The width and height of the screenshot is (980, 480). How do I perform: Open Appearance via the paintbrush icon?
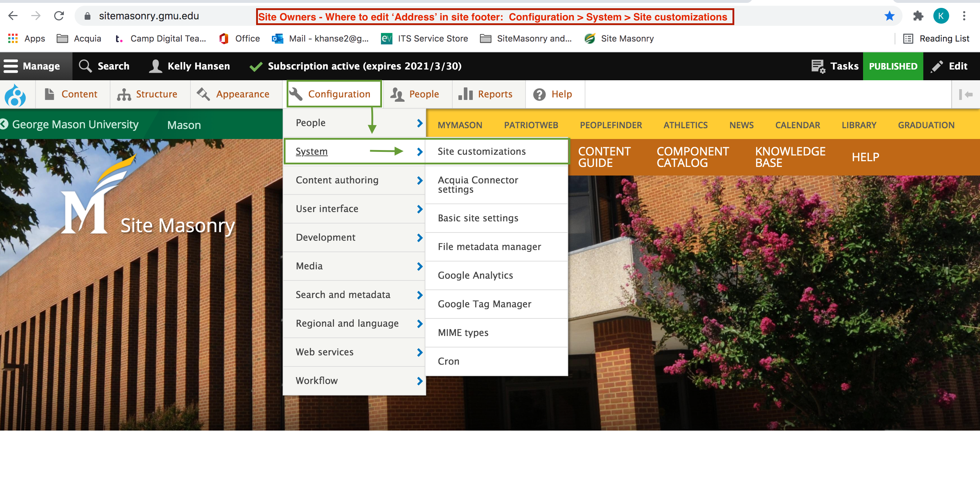(x=203, y=94)
